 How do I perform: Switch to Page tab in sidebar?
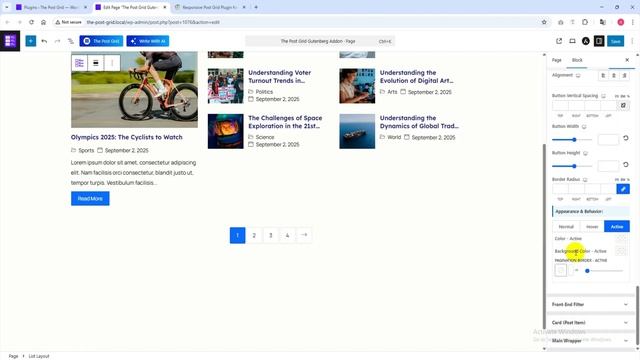click(x=557, y=60)
